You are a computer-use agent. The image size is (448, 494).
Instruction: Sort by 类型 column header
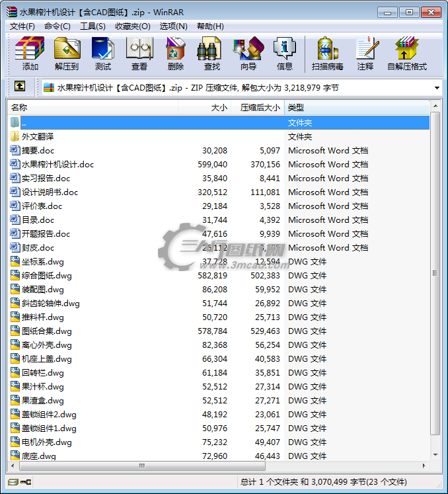click(x=357, y=107)
